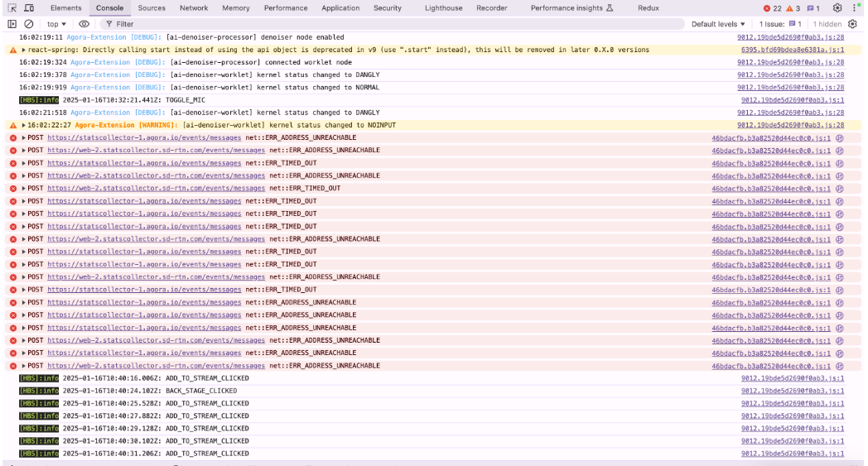Show the console sidebar panel icon
Image resolution: width=868 pixels, height=466 pixels.
(x=12, y=24)
